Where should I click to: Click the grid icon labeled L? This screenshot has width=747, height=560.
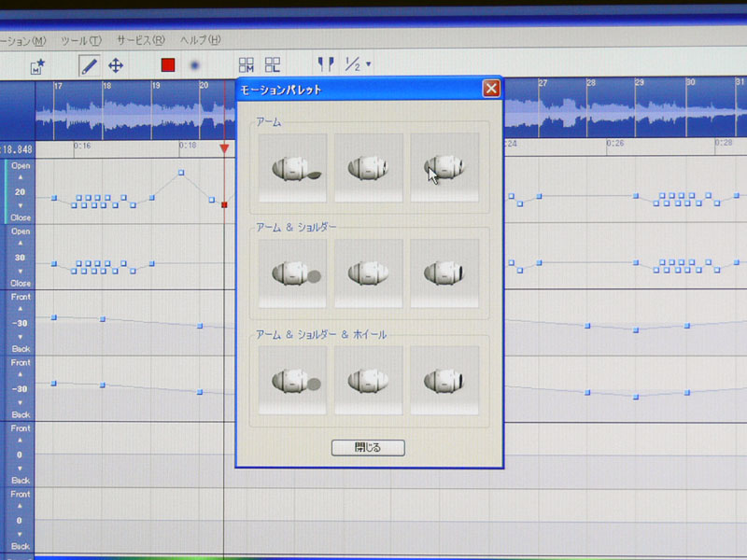tap(273, 65)
